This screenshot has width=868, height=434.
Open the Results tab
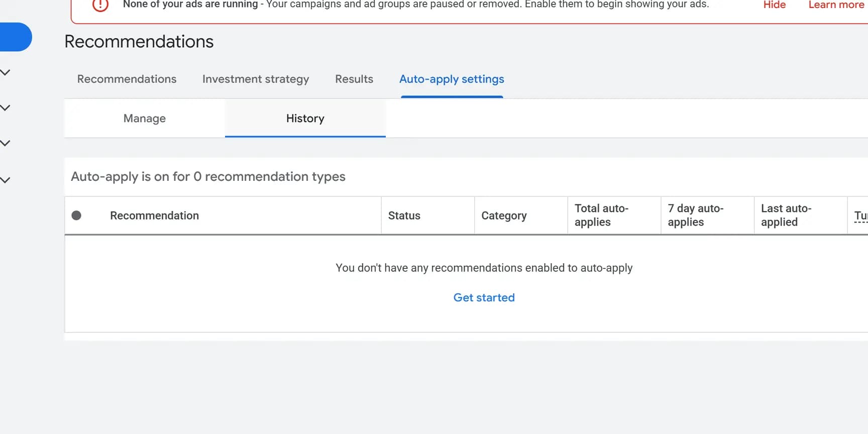coord(354,79)
